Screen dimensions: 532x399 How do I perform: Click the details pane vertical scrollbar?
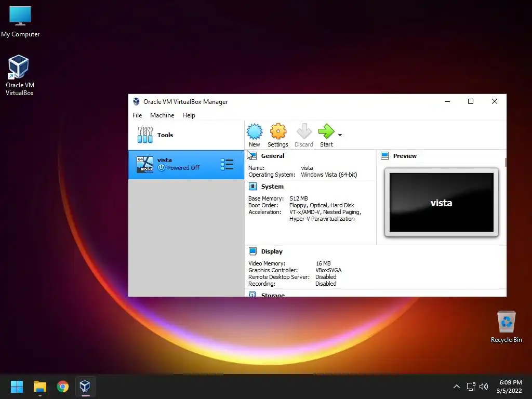506,162
